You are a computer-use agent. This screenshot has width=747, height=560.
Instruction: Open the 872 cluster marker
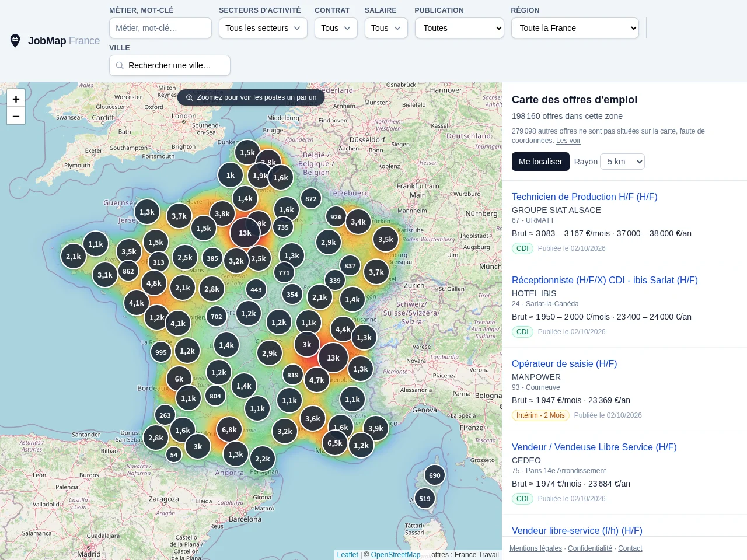tap(311, 199)
